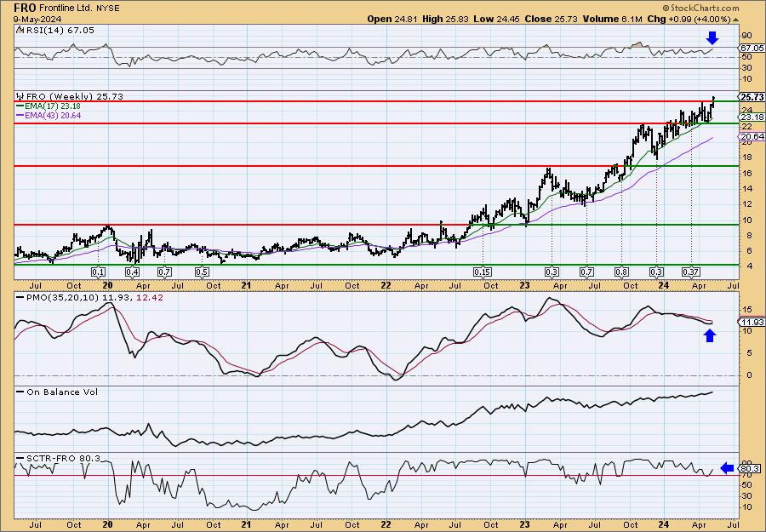Click the 18 label on price axis
This screenshot has height=532, width=766.
746,157
